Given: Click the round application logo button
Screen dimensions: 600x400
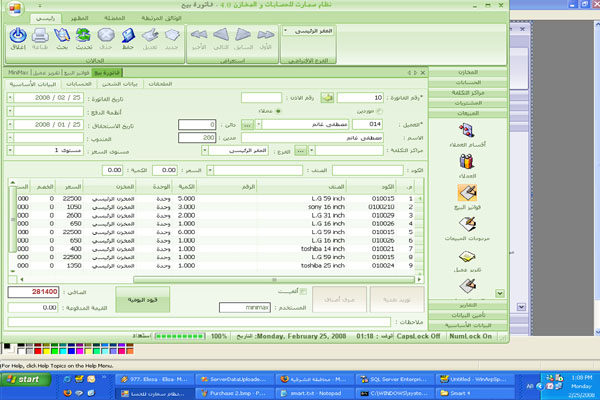Looking at the screenshot, I should click(15, 8).
